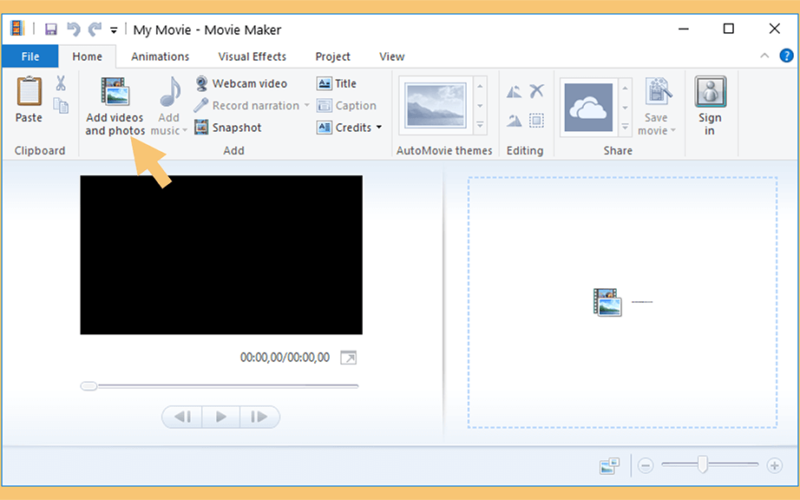
Task: Click the Credits button
Action: (x=344, y=128)
